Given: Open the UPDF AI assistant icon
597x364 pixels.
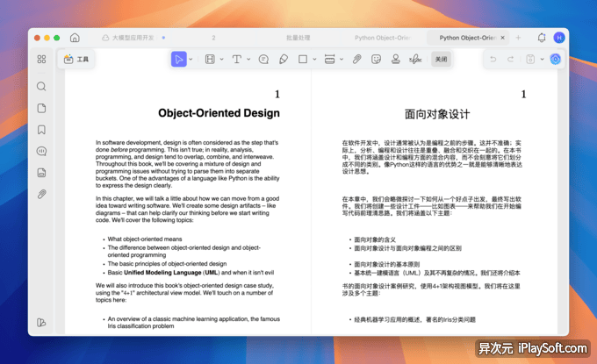Looking at the screenshot, I should coord(556,59).
